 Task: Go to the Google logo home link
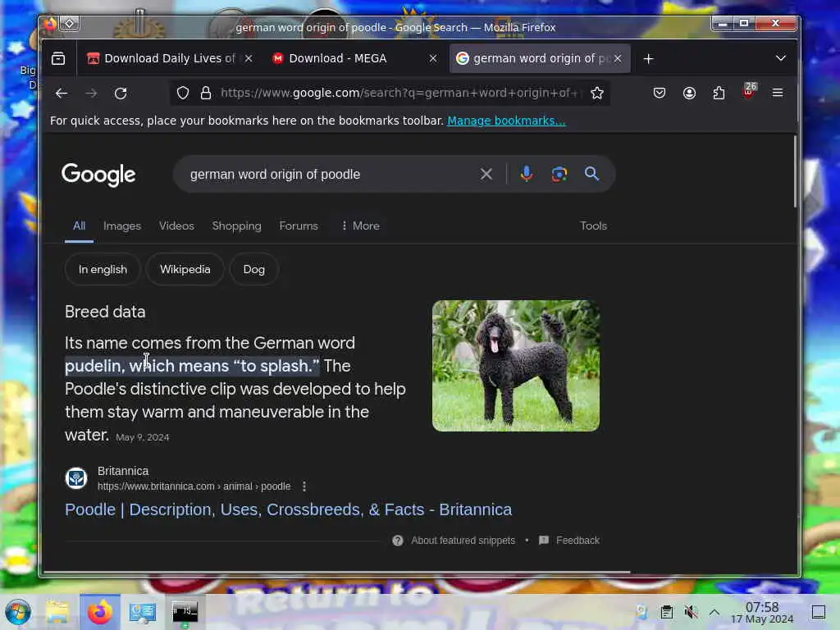(x=98, y=175)
